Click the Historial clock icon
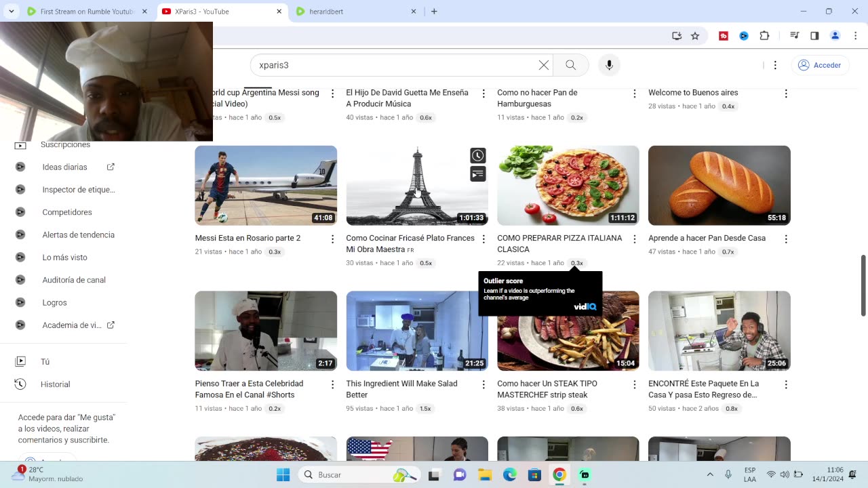Image resolution: width=868 pixels, height=488 pixels. [20, 384]
